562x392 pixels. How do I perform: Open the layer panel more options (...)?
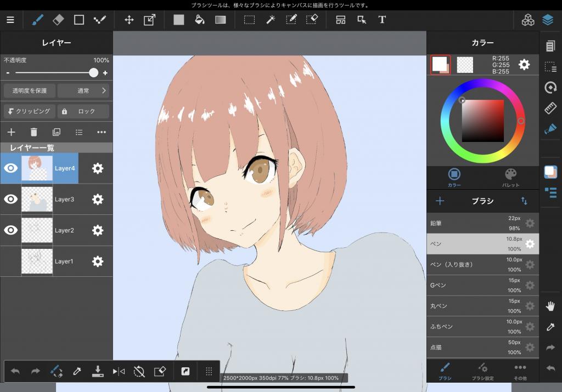[102, 132]
